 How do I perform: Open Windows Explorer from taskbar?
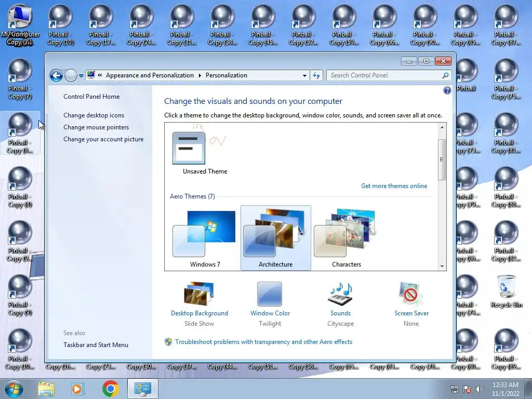(46, 389)
